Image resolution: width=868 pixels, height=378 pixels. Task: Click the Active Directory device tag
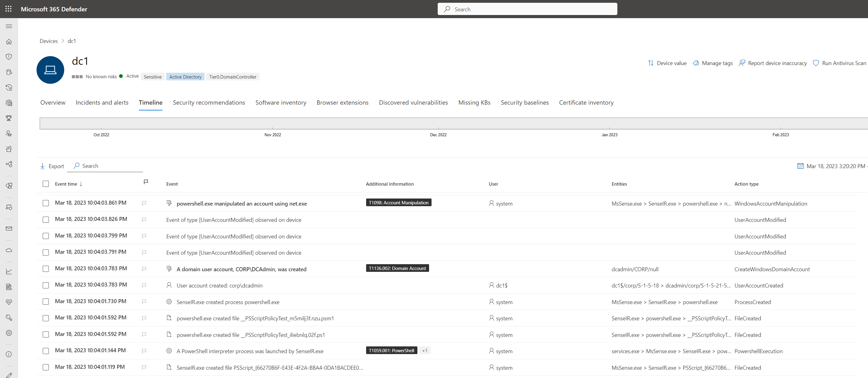tap(185, 77)
